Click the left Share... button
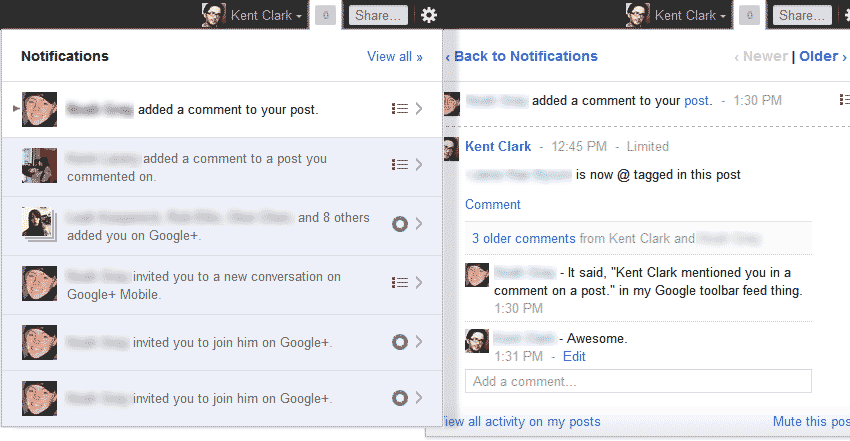Viewport: 850px width, 441px height. (x=378, y=15)
